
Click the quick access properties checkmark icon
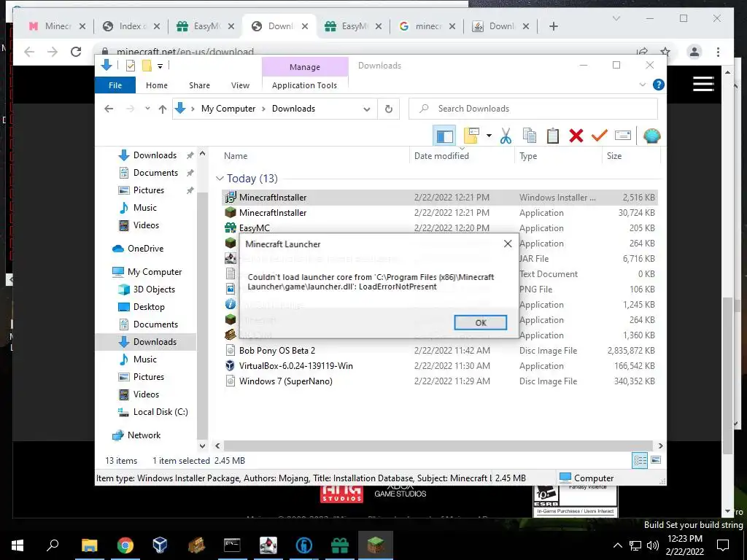click(x=130, y=66)
